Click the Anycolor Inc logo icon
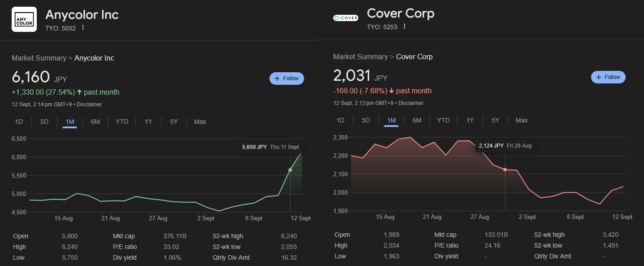 24,20
